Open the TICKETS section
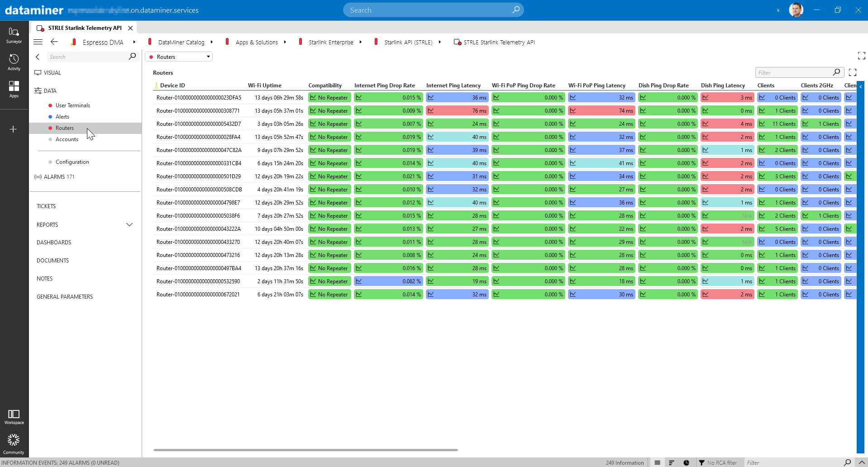The image size is (868, 467). pyautogui.click(x=46, y=206)
